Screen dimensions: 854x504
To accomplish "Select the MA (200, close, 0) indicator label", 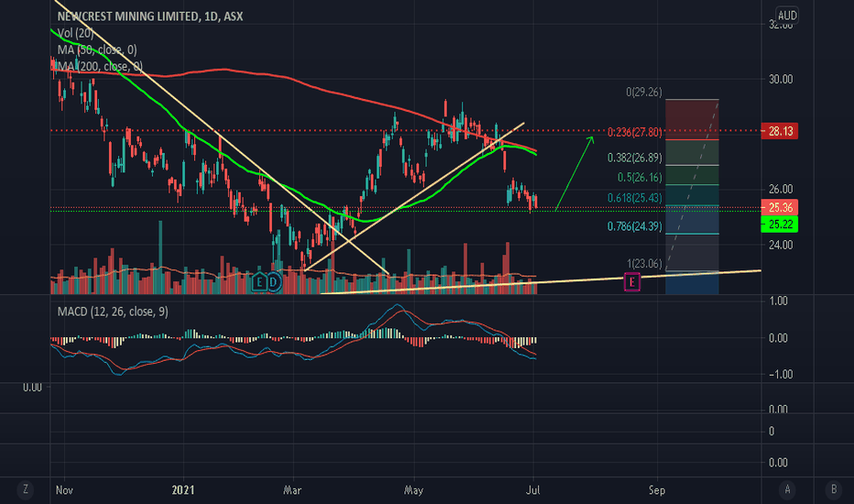I will coord(100,67).
